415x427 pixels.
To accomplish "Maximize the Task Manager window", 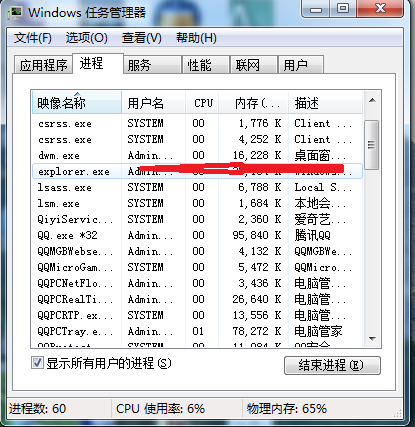I will pyautogui.click(x=343, y=9).
